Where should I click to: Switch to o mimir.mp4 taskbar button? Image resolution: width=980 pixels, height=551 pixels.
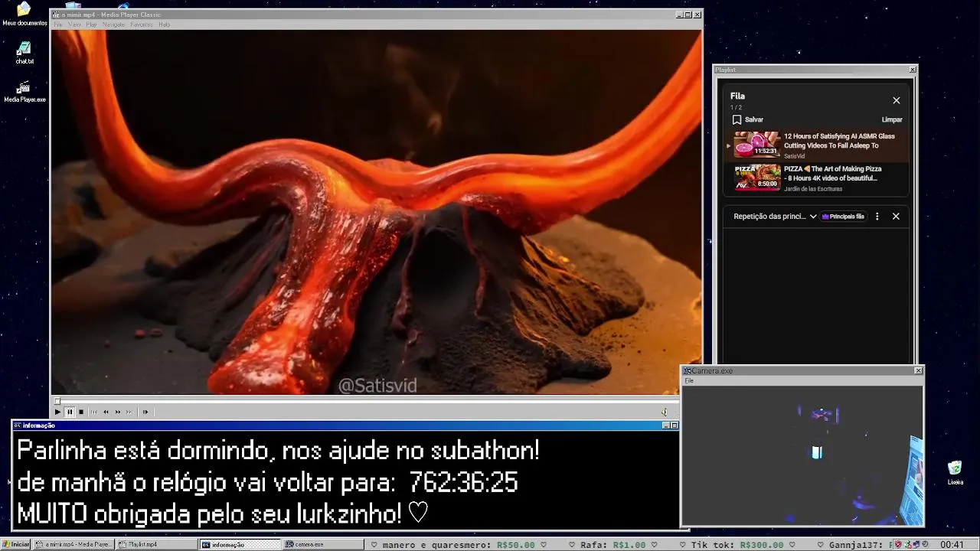pos(73,544)
